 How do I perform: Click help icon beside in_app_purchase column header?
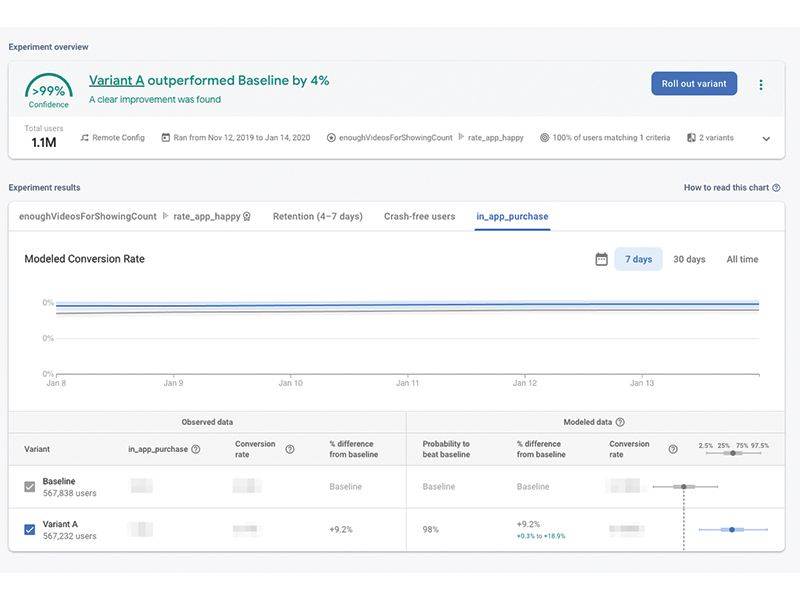(195, 449)
